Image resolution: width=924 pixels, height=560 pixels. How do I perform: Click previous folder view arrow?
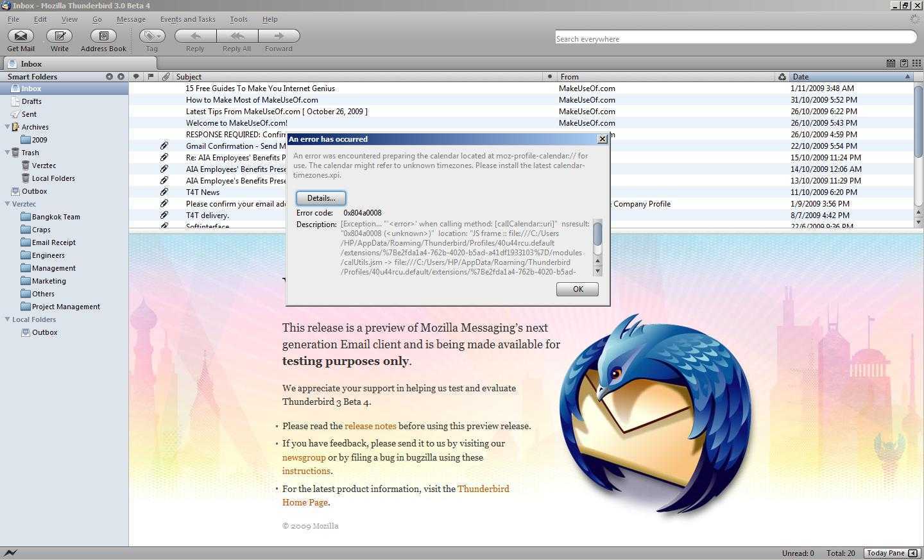tap(109, 76)
